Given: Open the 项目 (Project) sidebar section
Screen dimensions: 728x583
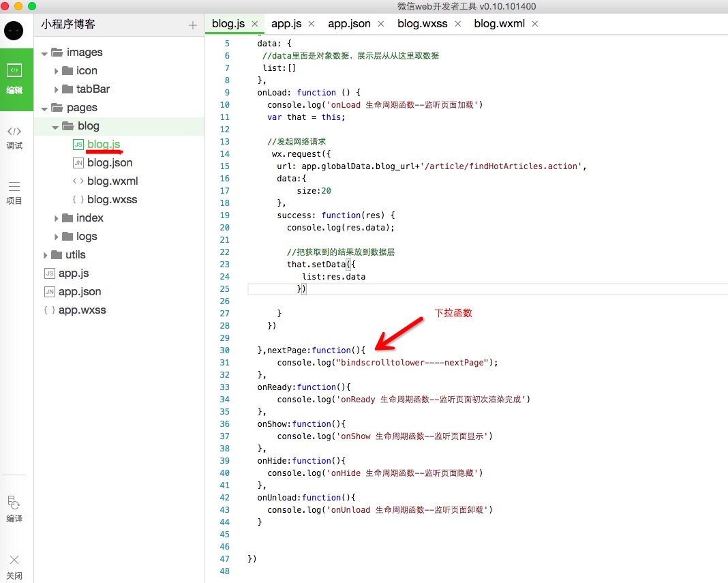Looking at the screenshot, I should coord(14,192).
